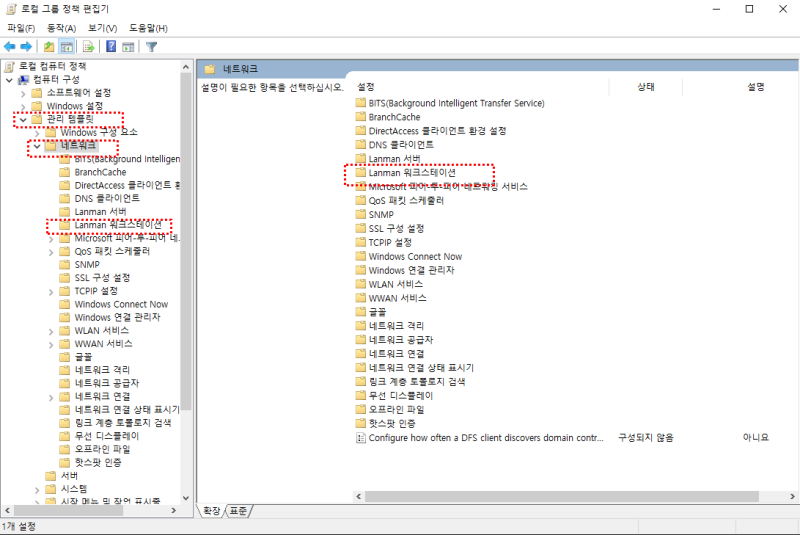
Task: Collapse the 네트워크 tree node
Action: 37,146
